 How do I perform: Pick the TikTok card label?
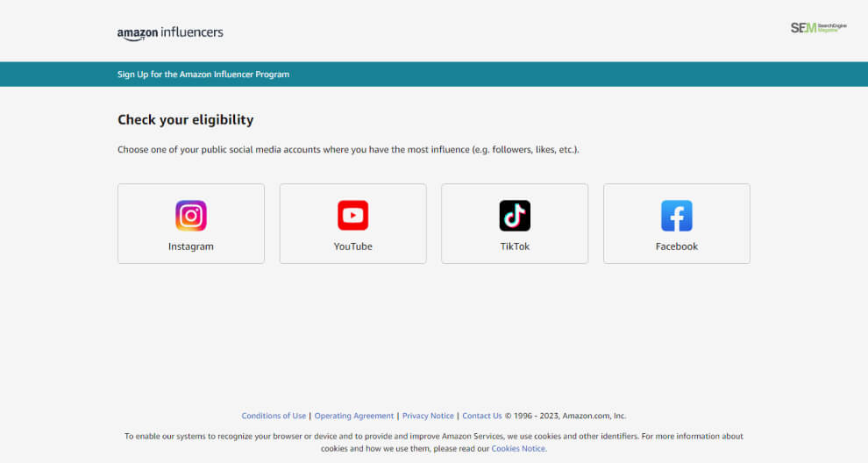515,246
